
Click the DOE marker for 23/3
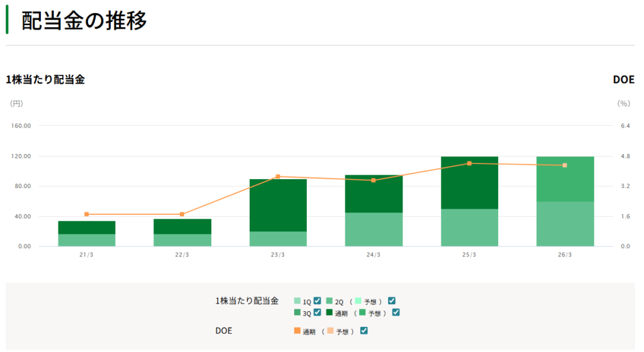[x=278, y=177]
